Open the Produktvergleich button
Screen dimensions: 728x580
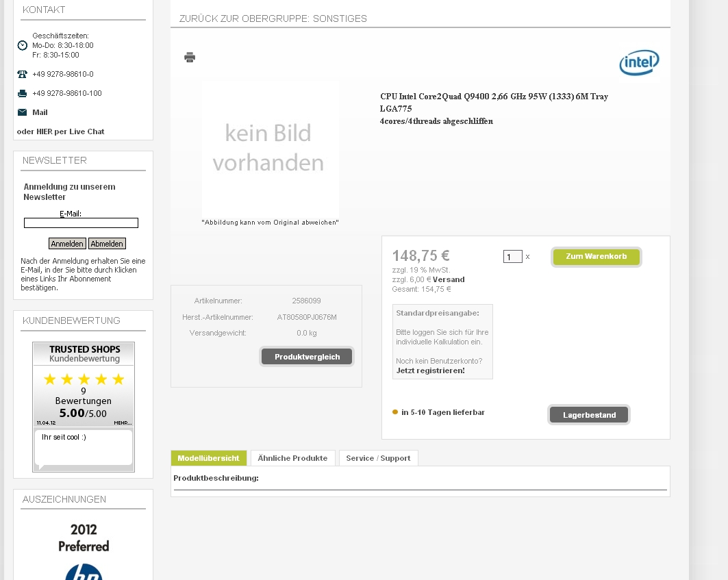tap(307, 357)
